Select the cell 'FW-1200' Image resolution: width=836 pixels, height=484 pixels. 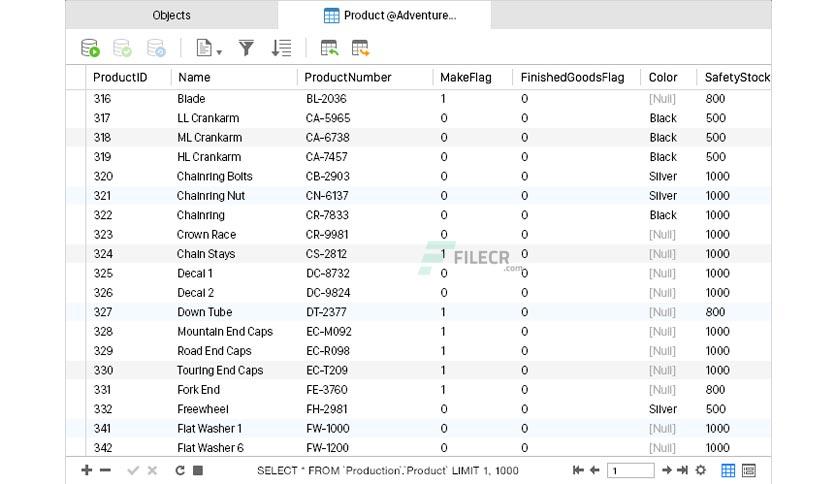tap(327, 448)
